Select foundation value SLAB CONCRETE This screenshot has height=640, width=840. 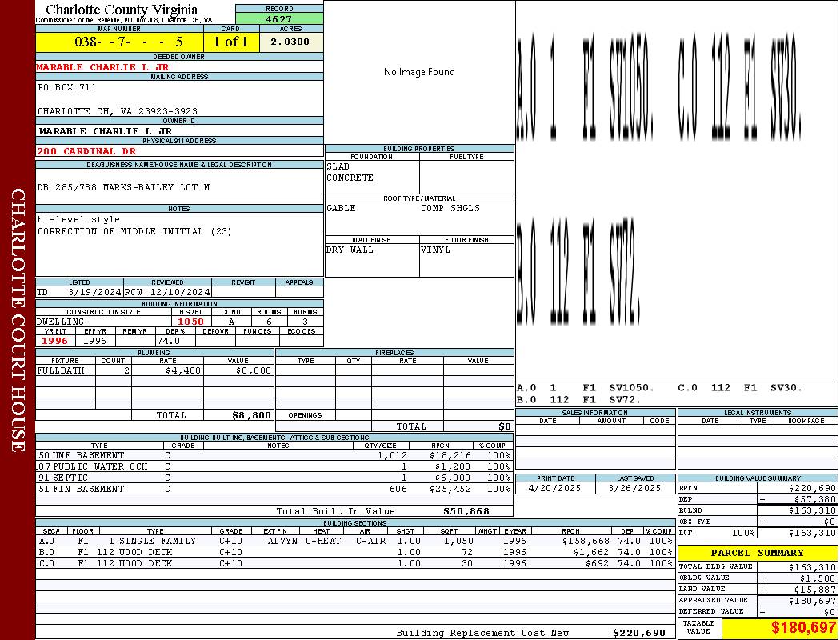pos(350,173)
